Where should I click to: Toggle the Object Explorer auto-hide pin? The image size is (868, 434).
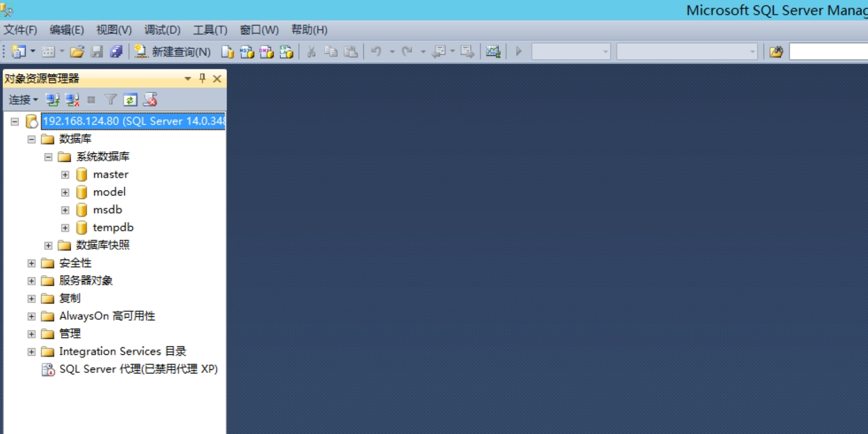coord(202,78)
